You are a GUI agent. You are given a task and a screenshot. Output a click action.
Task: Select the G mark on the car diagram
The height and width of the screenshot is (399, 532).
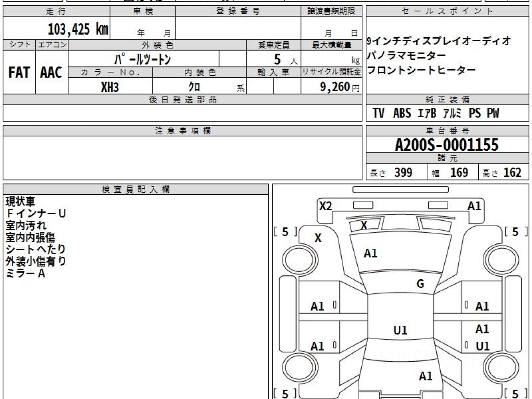[420, 284]
